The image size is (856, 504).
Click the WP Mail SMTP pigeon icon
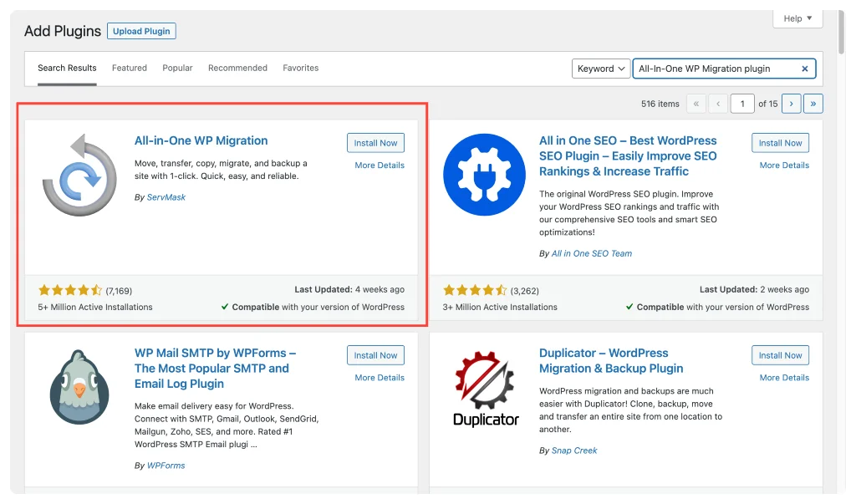pyautogui.click(x=79, y=387)
